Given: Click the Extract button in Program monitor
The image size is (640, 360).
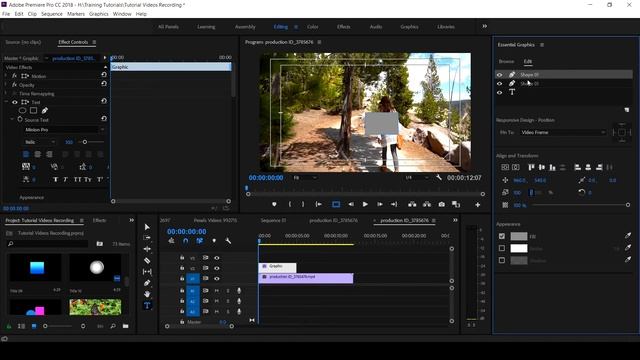Looking at the screenshot, I should click(427, 204).
